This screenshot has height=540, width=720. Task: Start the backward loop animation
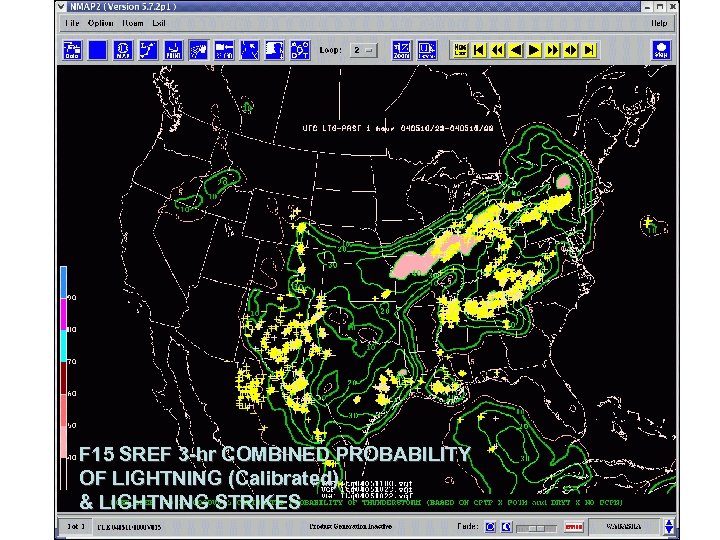[497, 50]
